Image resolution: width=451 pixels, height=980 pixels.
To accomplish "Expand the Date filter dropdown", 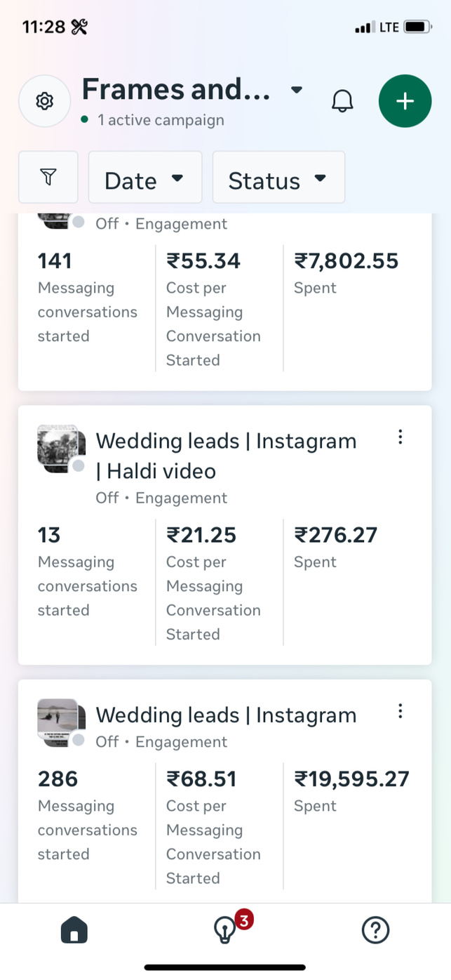I will 144,178.
